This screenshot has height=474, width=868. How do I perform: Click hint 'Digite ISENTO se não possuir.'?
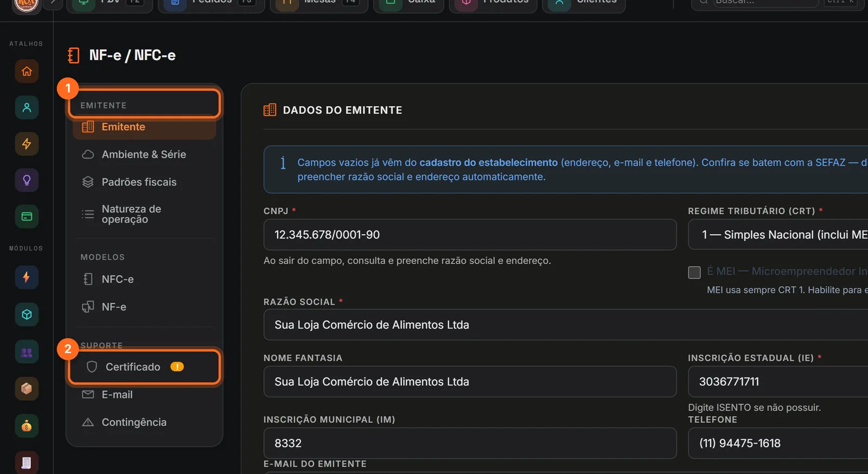[754, 407]
